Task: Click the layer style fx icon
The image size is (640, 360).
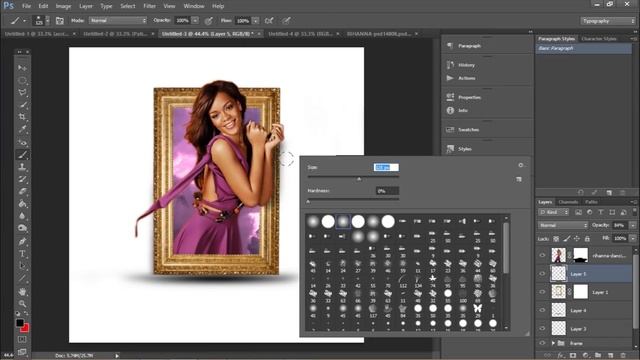Action: click(x=561, y=356)
